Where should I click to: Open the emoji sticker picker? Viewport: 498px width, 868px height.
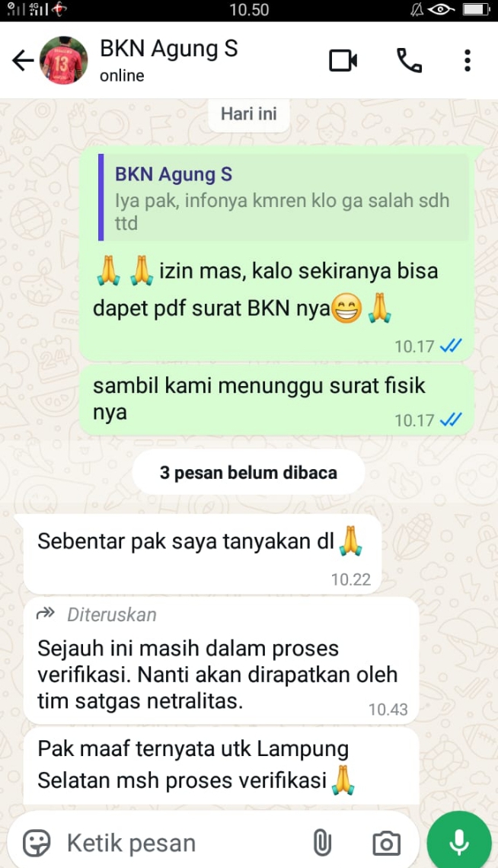[37, 843]
